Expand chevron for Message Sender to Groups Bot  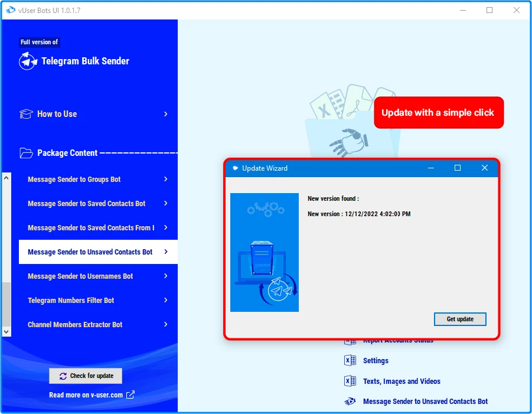[x=165, y=179]
